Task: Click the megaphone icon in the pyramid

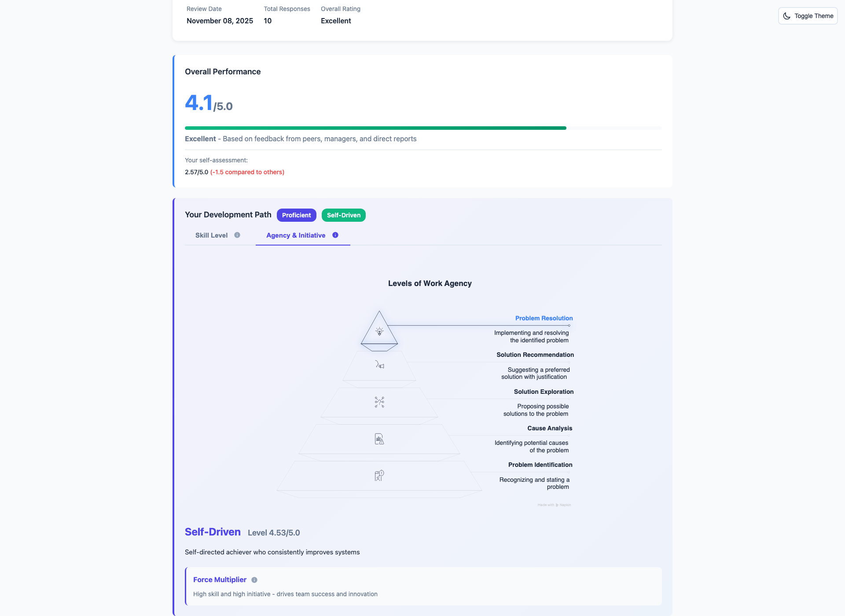Action: tap(379, 365)
